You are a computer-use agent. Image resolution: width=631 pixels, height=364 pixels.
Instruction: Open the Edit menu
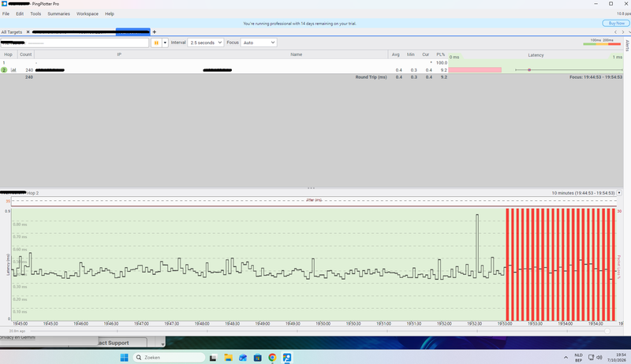pyautogui.click(x=20, y=13)
